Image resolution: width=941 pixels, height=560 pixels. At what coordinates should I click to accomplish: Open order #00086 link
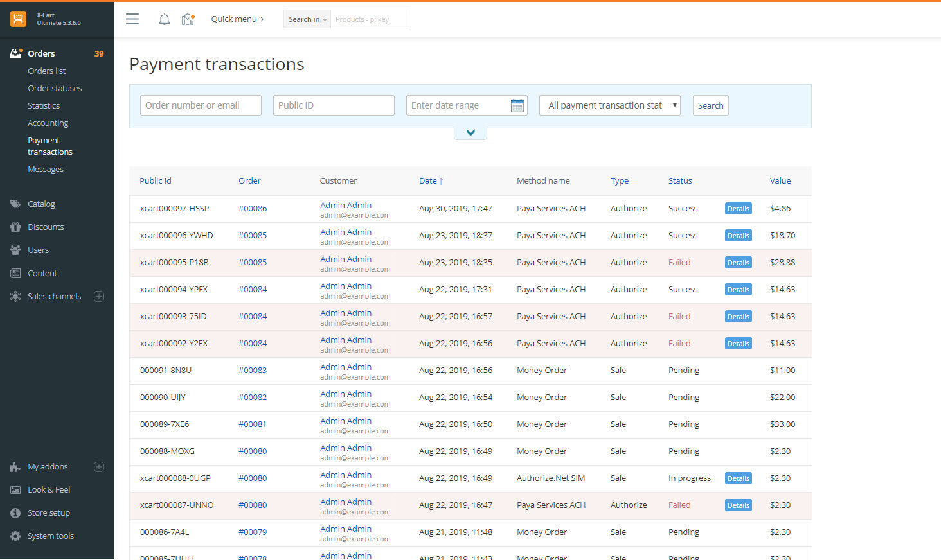[253, 209]
